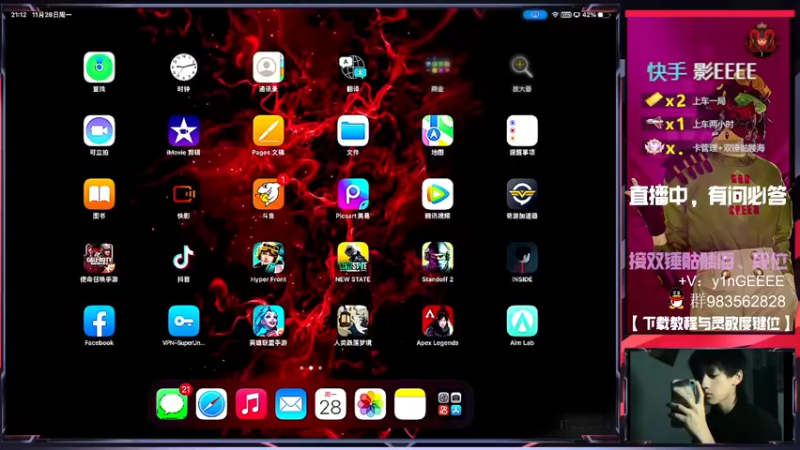Open the Reminders app
Screen dimensions: 800x450
[522, 131]
